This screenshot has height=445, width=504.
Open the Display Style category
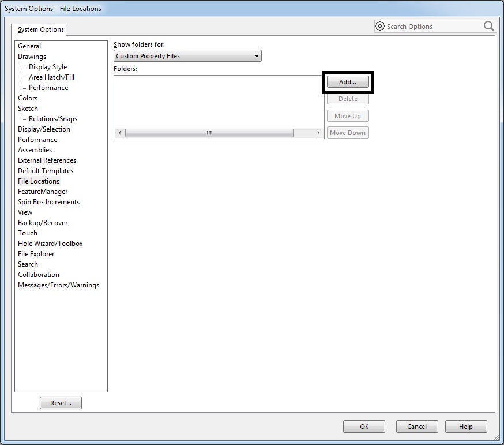(x=48, y=67)
